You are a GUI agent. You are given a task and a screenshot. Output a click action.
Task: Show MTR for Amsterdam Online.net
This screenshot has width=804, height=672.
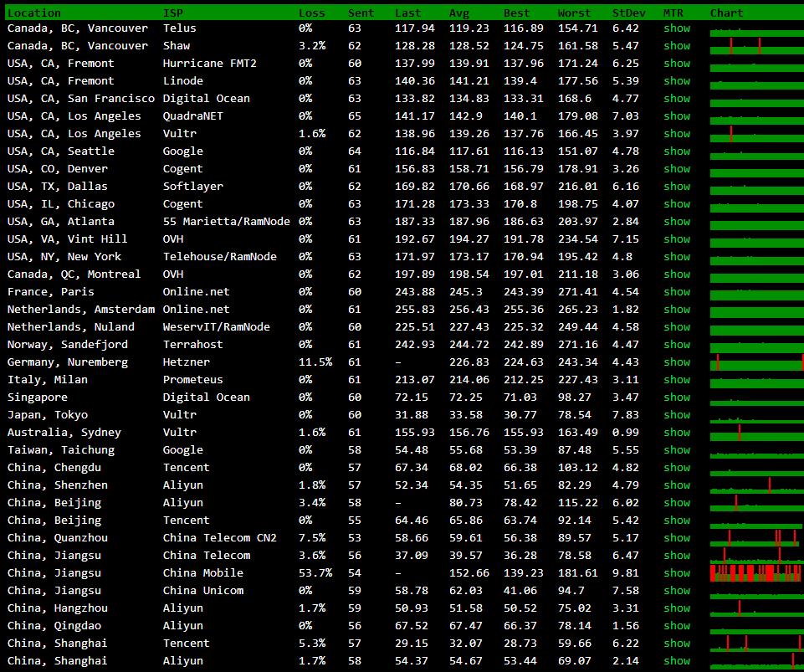pyautogui.click(x=677, y=310)
